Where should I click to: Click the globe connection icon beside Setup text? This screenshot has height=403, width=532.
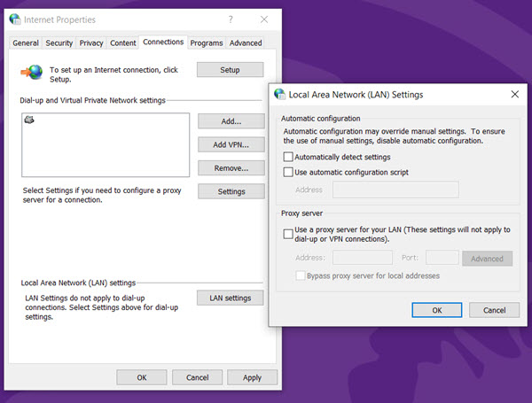click(32, 72)
